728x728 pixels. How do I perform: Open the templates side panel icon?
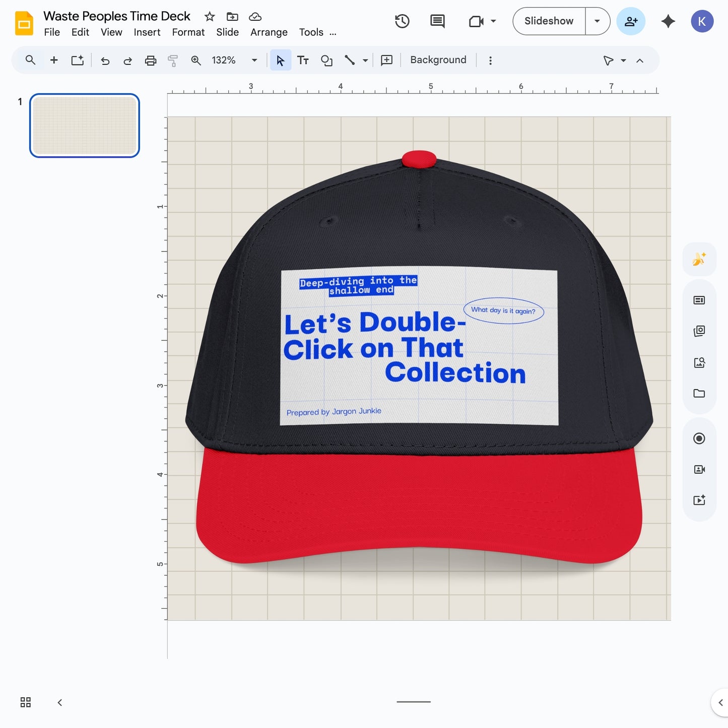699,300
